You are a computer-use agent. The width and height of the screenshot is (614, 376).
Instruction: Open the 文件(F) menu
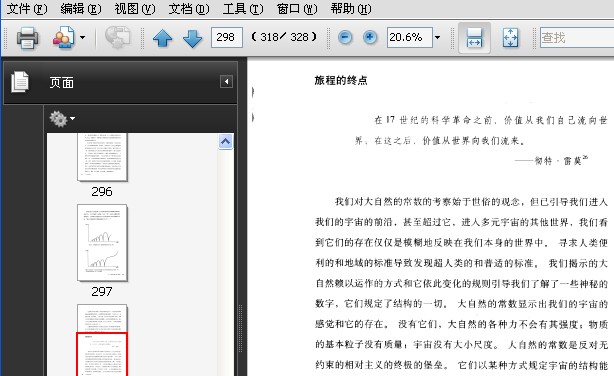pos(27,9)
